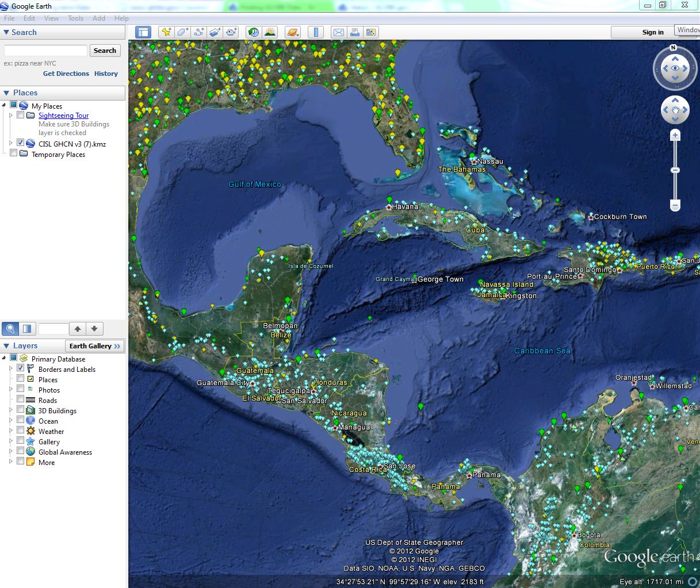Image resolution: width=700 pixels, height=588 pixels.
Task: Select the My Places tree item
Action: coord(47,106)
